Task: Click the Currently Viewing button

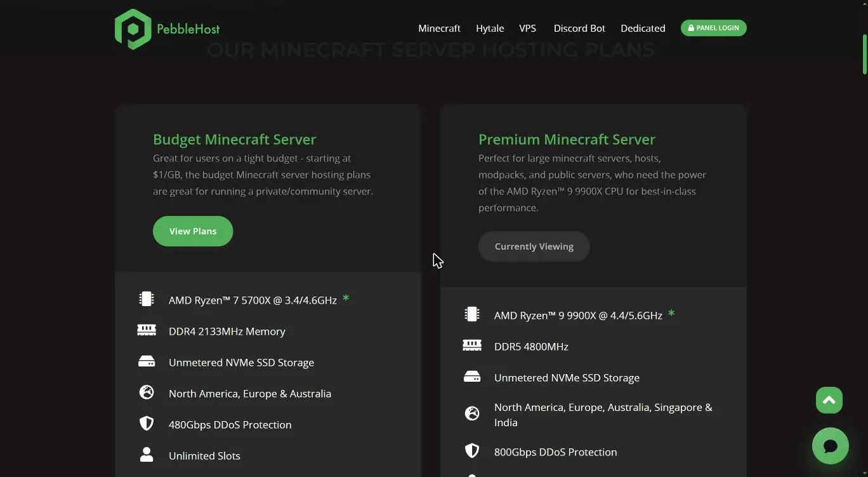Action: [534, 246]
